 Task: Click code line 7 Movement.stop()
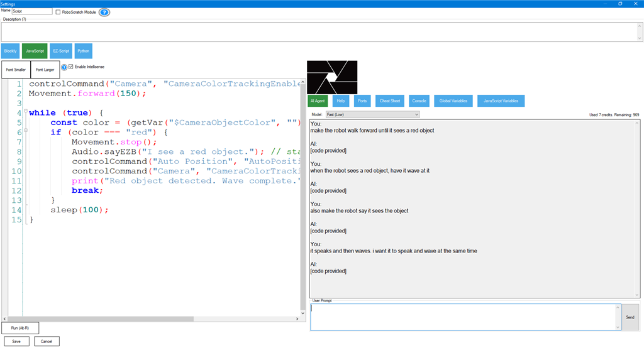(x=114, y=142)
